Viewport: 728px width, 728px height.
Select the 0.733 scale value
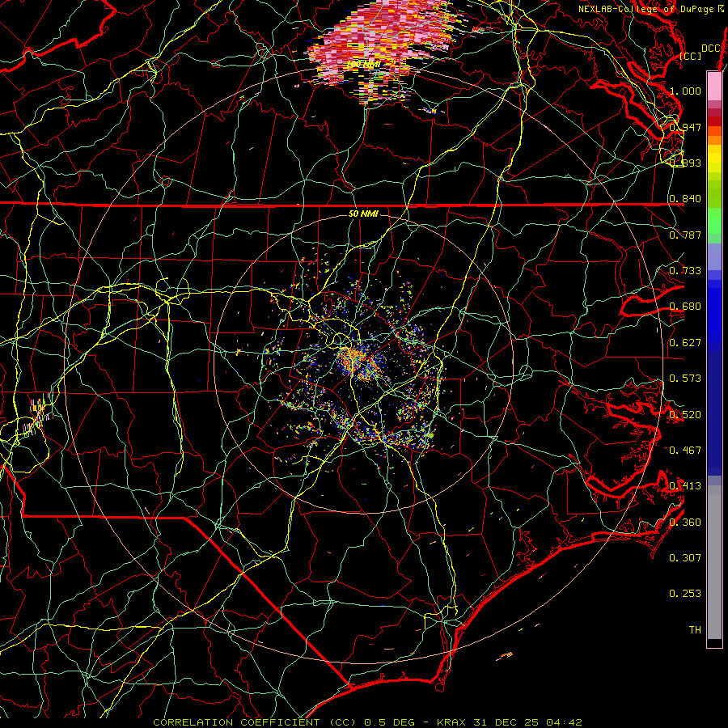(x=685, y=271)
